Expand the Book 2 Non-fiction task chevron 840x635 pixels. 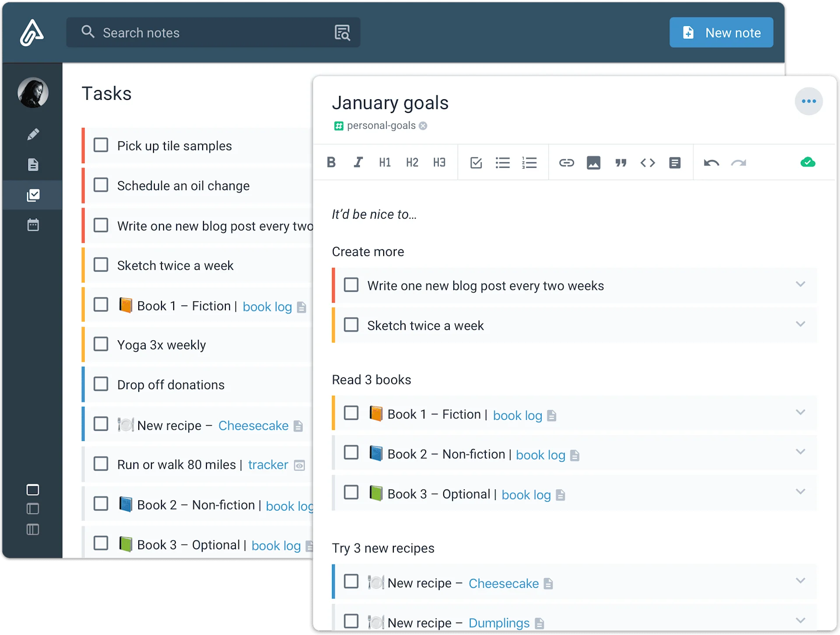(801, 451)
